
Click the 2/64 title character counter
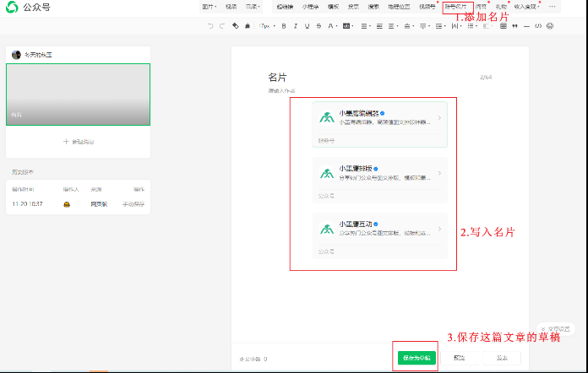[x=486, y=77]
